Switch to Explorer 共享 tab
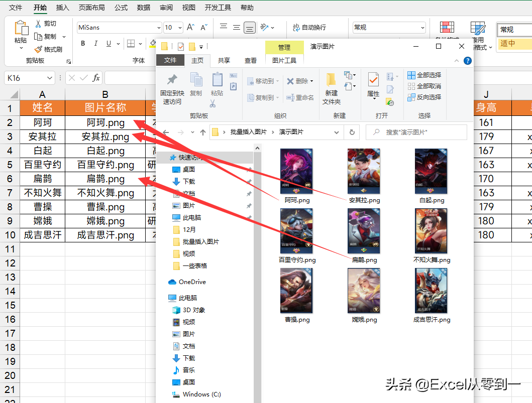The height and width of the screenshot is (403, 532). pos(224,60)
